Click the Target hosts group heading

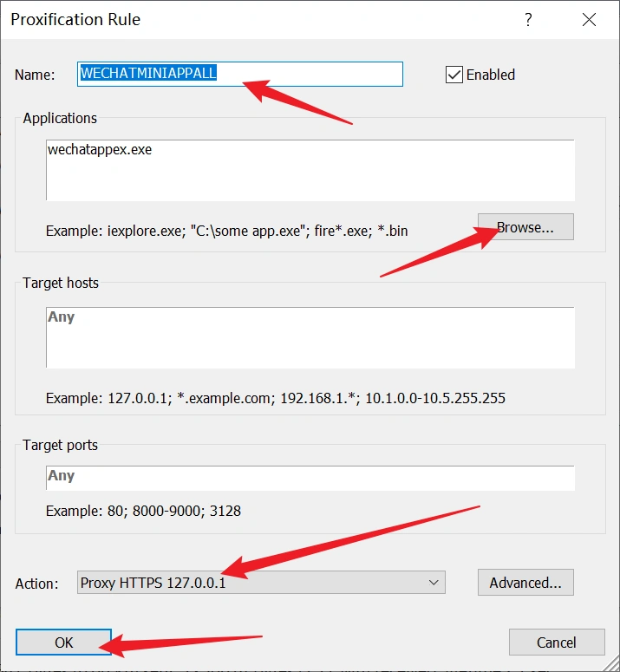click(x=61, y=283)
